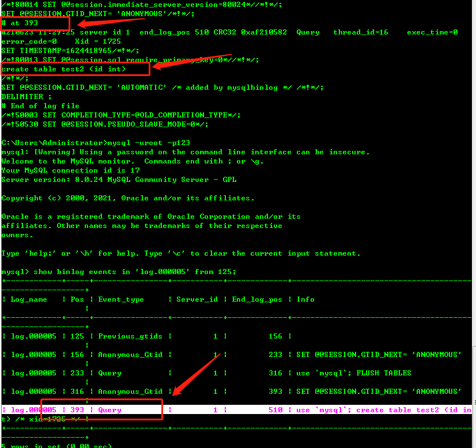The image size is (476, 448).
Task: Click the '5 rows in set' result line
Action: click(x=56, y=446)
